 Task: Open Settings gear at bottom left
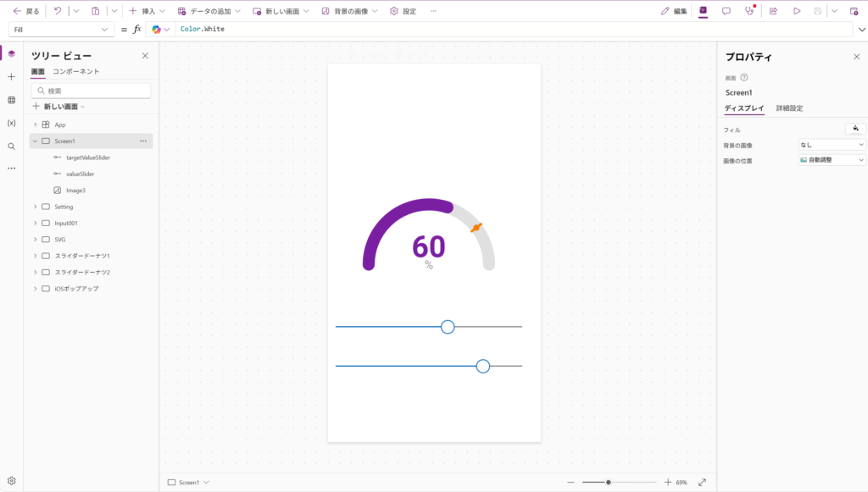[11, 480]
